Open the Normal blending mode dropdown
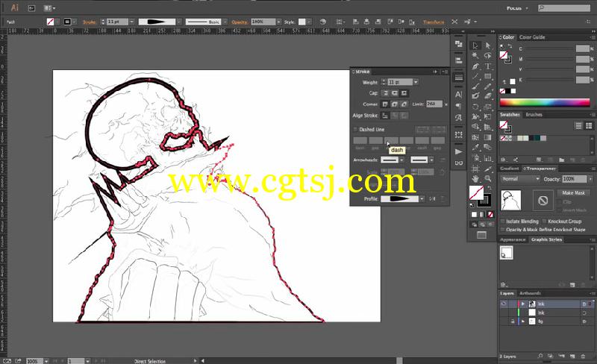This screenshot has width=597, height=364. (520, 179)
